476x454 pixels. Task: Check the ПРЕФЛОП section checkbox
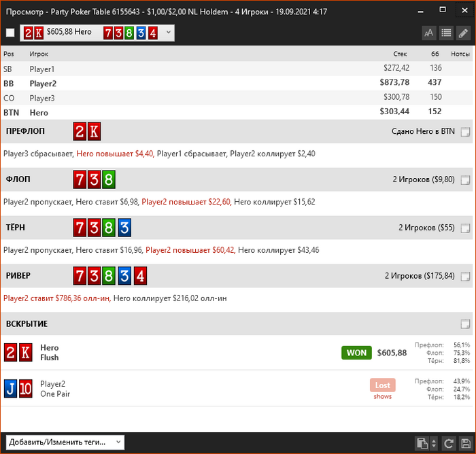465,132
